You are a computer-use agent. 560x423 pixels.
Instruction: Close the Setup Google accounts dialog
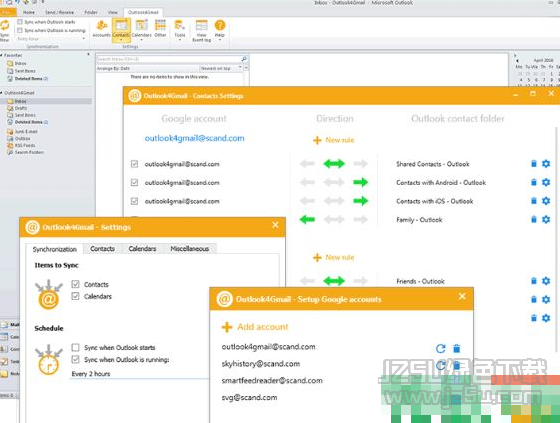point(462,296)
